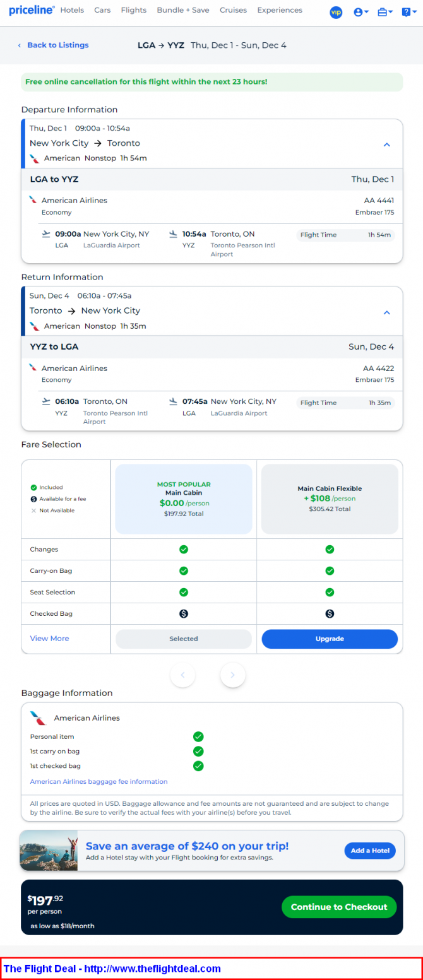Click previous fare carousel arrow
The width and height of the screenshot is (423, 980).
[x=183, y=675]
